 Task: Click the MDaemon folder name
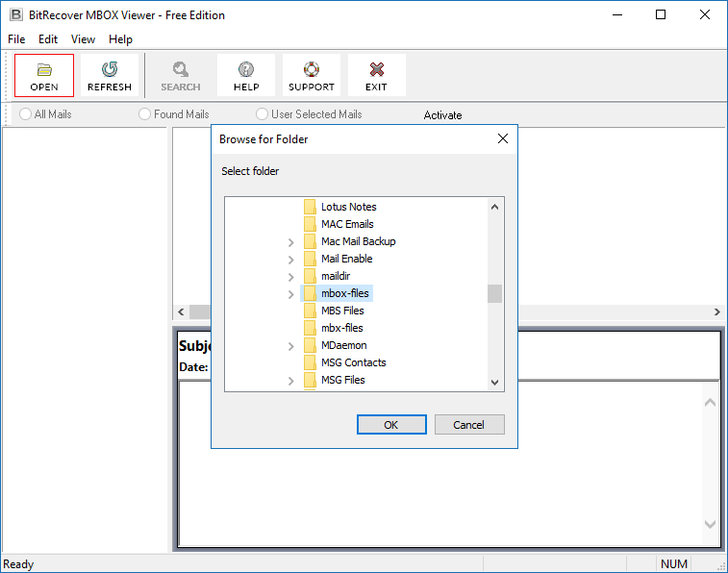(x=344, y=345)
